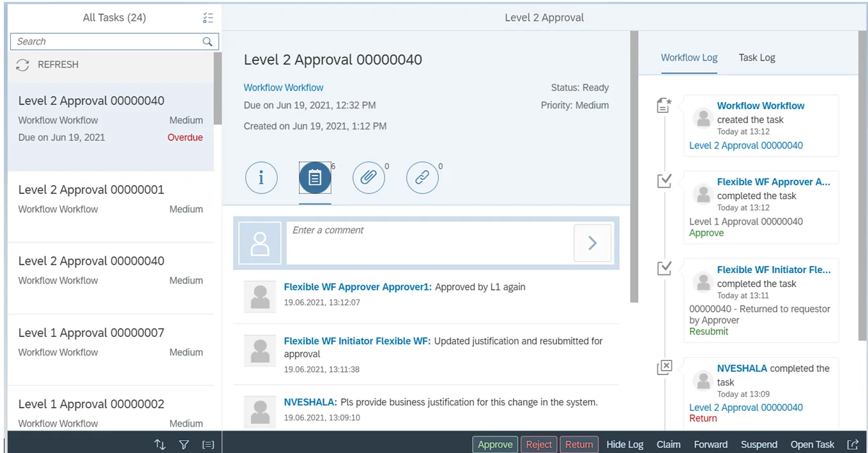Click the multi-select checklist icon beside All Tasks

click(208, 18)
